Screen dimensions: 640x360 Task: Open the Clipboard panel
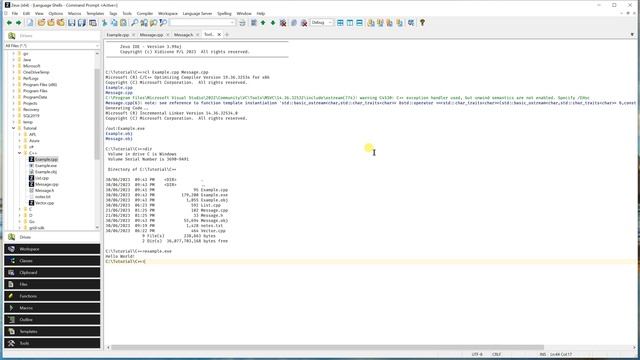52,273
